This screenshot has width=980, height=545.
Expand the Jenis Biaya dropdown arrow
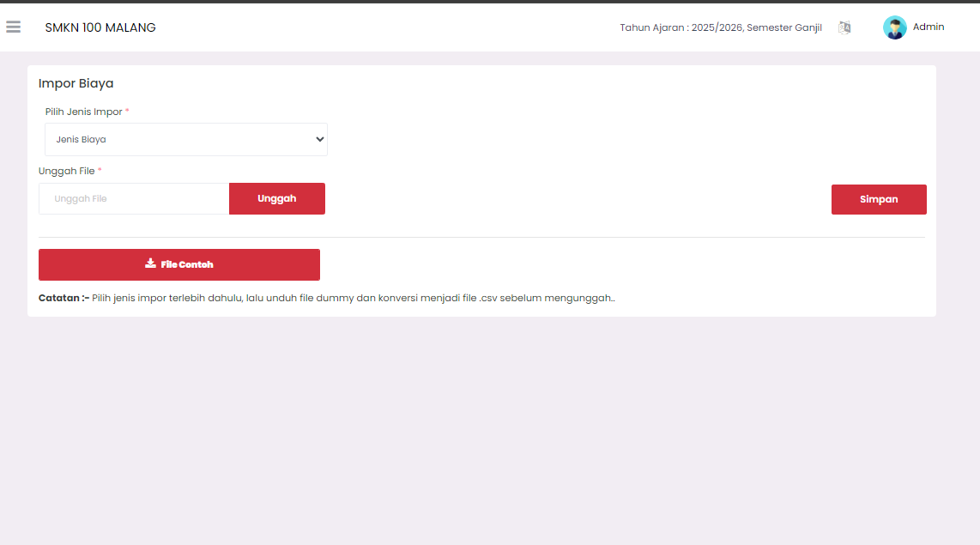click(320, 139)
